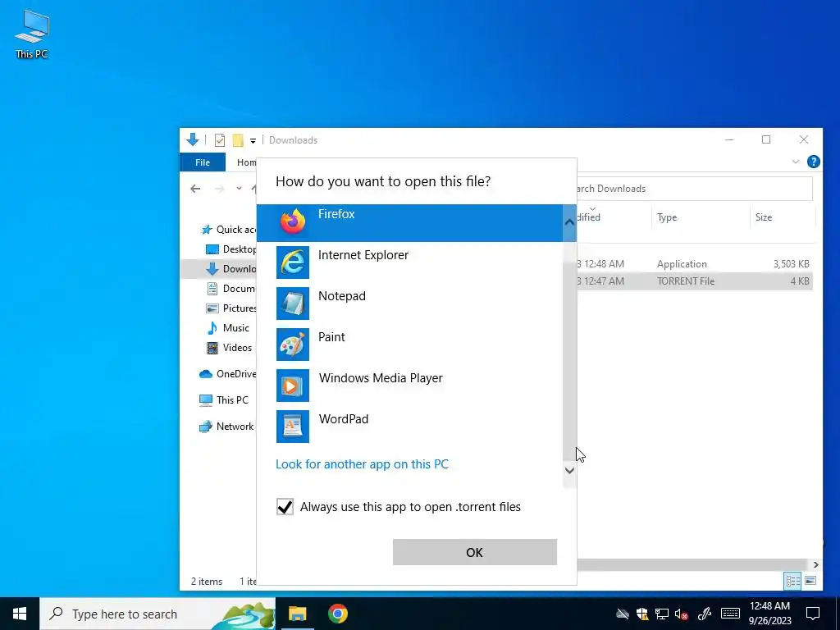The width and height of the screenshot is (840, 630).
Task: Choose Internet Explorer icon in dialog
Action: pyautogui.click(x=293, y=262)
